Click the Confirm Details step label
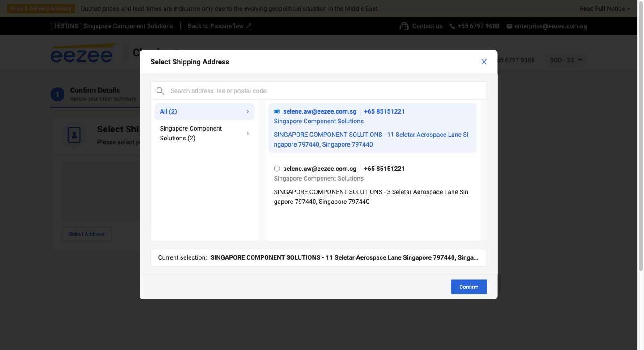Viewport: 644px width, 350px height. pos(95,90)
